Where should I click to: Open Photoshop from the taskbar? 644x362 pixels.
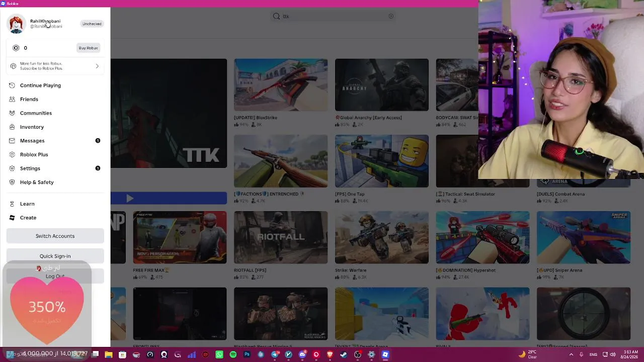[247, 354]
